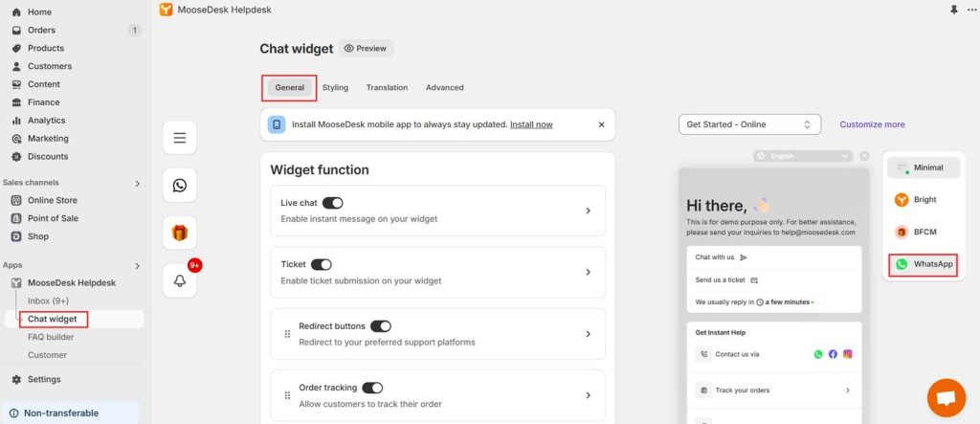Open Customer under MooseDesk Helpdesk
This screenshot has width=980, height=424.
point(47,354)
